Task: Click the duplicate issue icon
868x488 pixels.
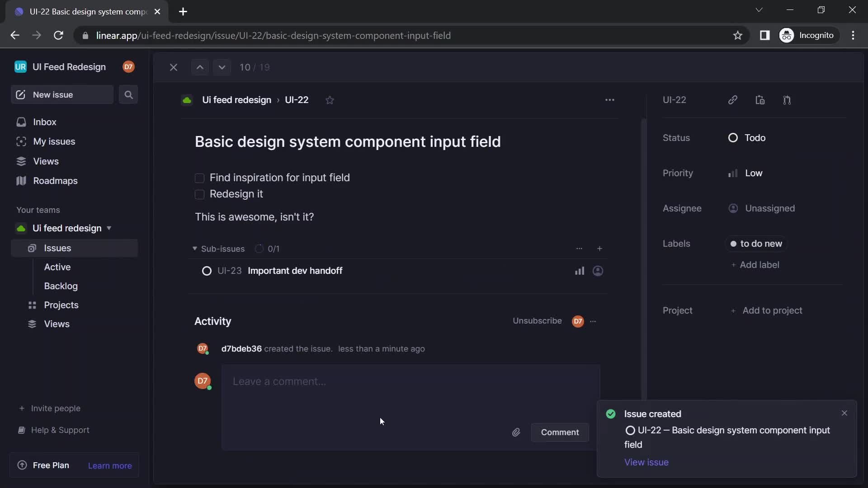Action: pyautogui.click(x=760, y=100)
